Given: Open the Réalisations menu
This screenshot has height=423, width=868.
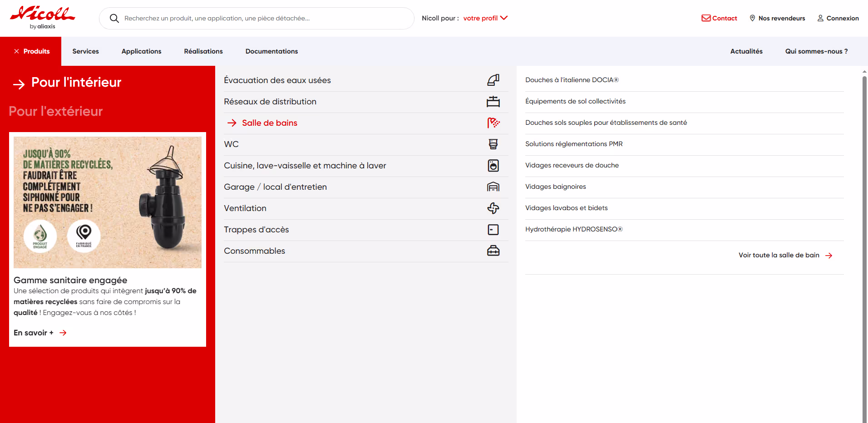Looking at the screenshot, I should coord(203,51).
